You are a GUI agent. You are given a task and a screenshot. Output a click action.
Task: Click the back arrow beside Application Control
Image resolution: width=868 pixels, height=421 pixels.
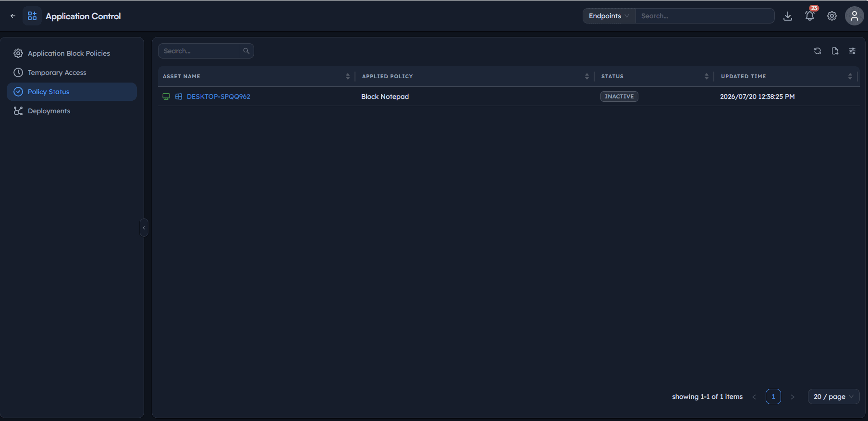pos(13,16)
